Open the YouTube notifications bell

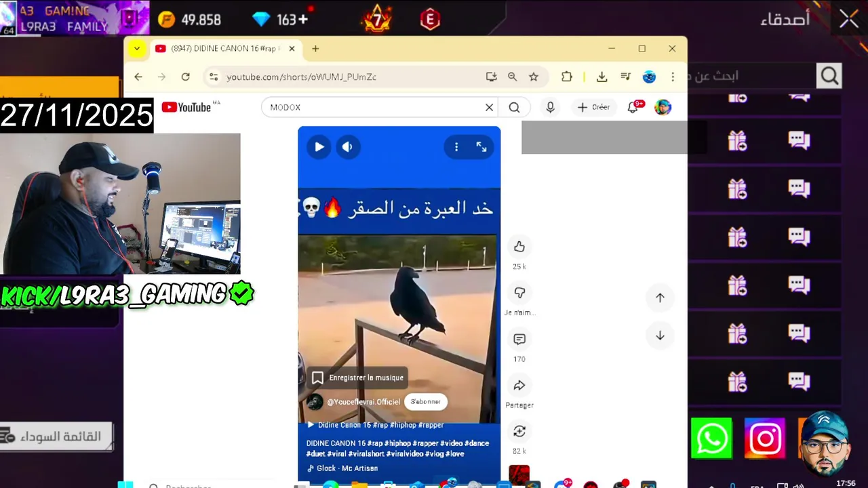[x=633, y=107]
